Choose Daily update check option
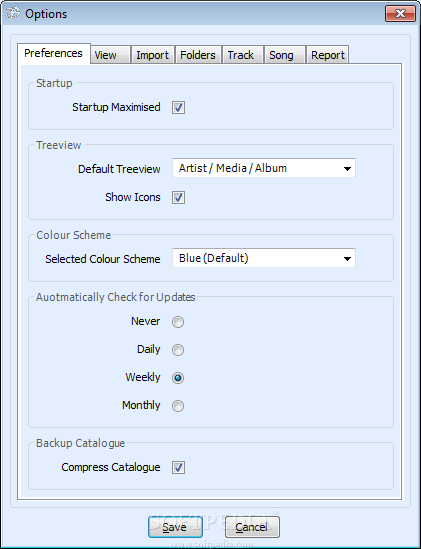 pyautogui.click(x=178, y=350)
